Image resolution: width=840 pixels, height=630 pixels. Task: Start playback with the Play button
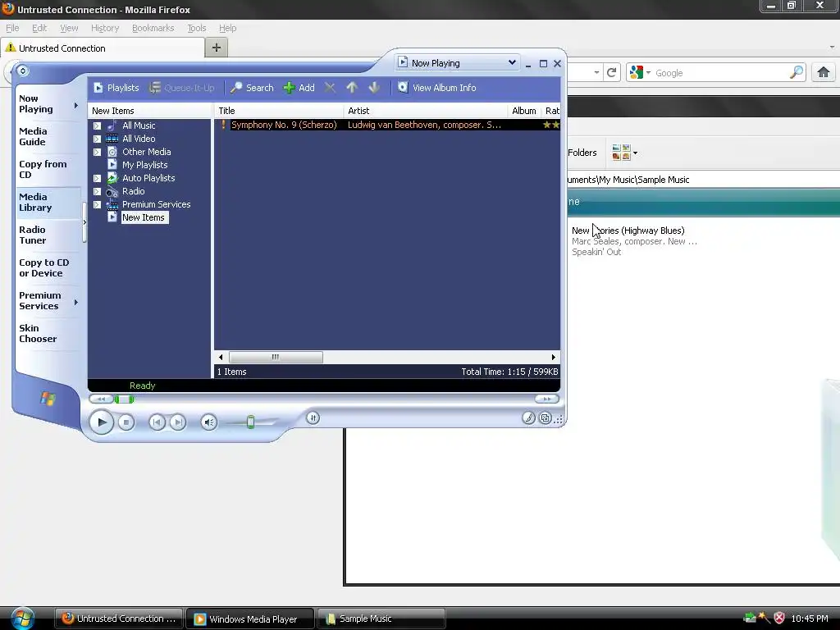point(101,422)
